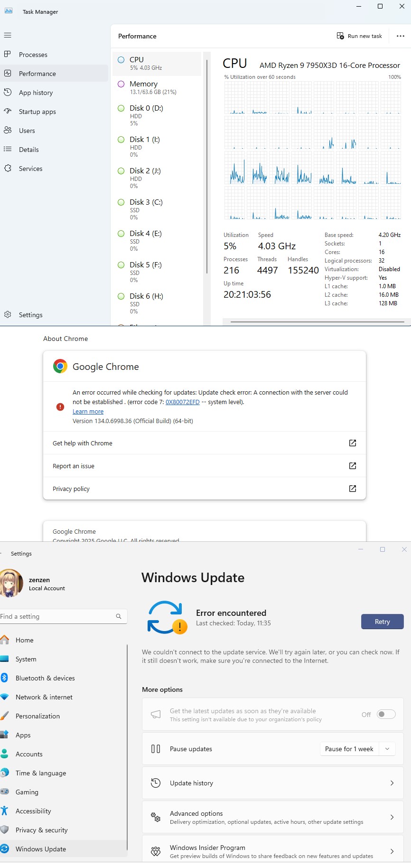Viewport: 411px width, 868px height.
Task: Select Disk 5 (F:) SSD entry
Action: (x=157, y=272)
